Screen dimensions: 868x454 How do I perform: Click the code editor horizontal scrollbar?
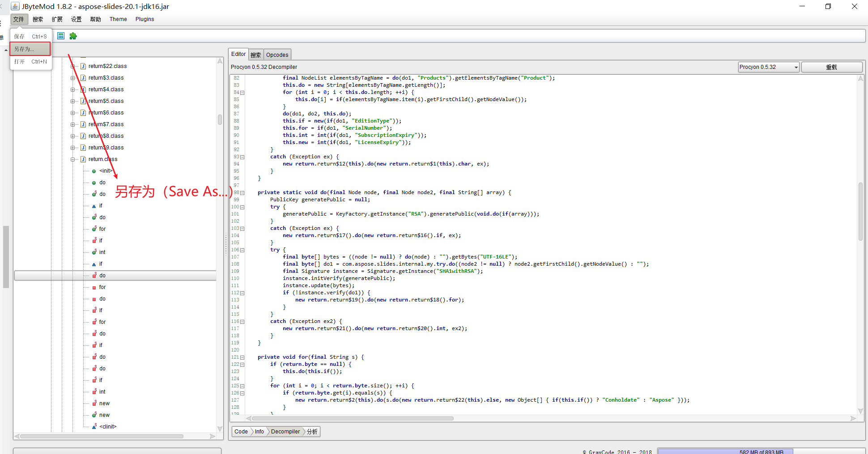click(x=353, y=419)
